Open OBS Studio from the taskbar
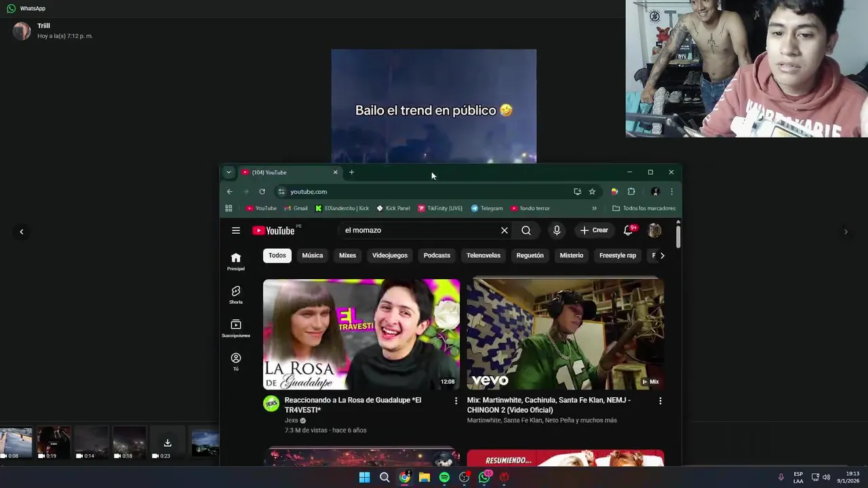This screenshot has width=868, height=488. [x=465, y=477]
